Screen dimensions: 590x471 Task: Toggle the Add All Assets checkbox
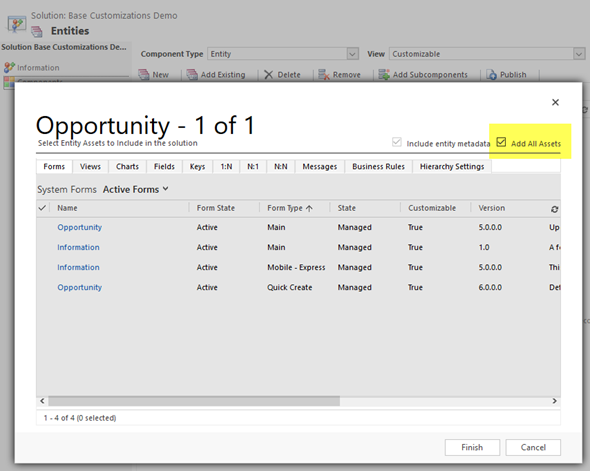[x=501, y=142]
